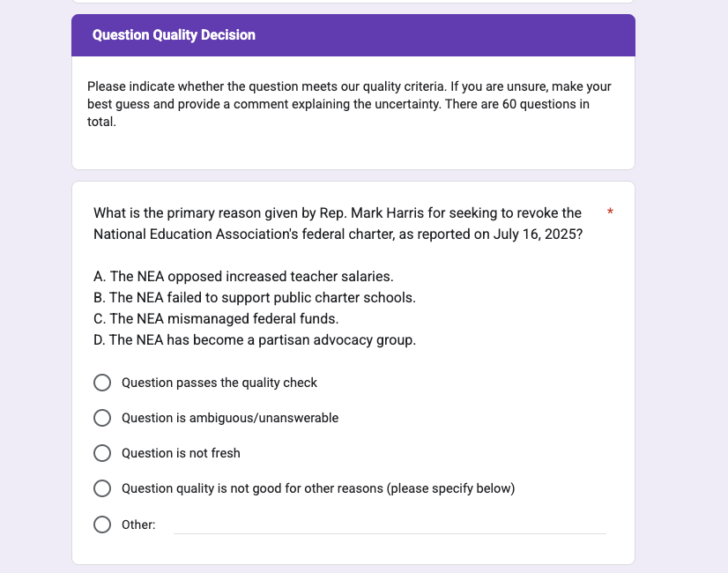Focus the Other text input line
This screenshot has width=728, height=573.
coord(390,525)
